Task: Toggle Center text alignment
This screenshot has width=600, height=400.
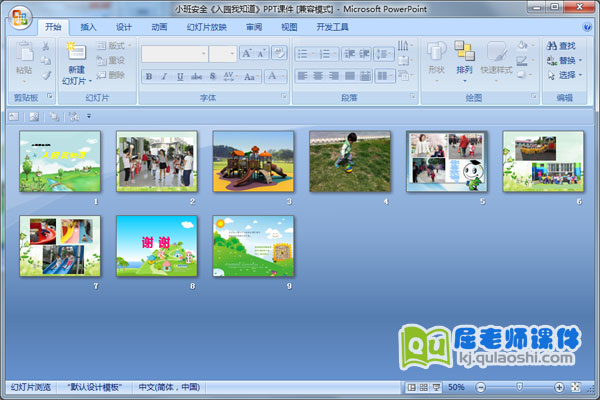Action: click(x=318, y=76)
